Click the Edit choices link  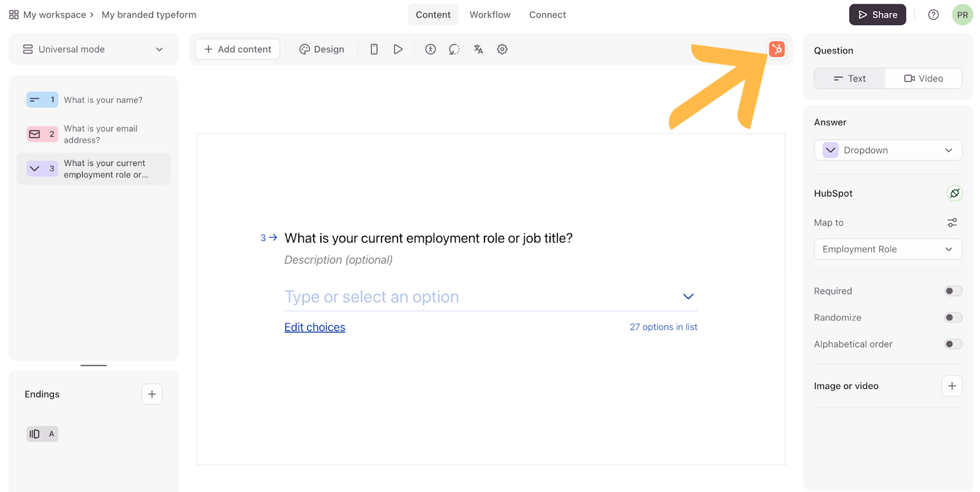(x=315, y=327)
